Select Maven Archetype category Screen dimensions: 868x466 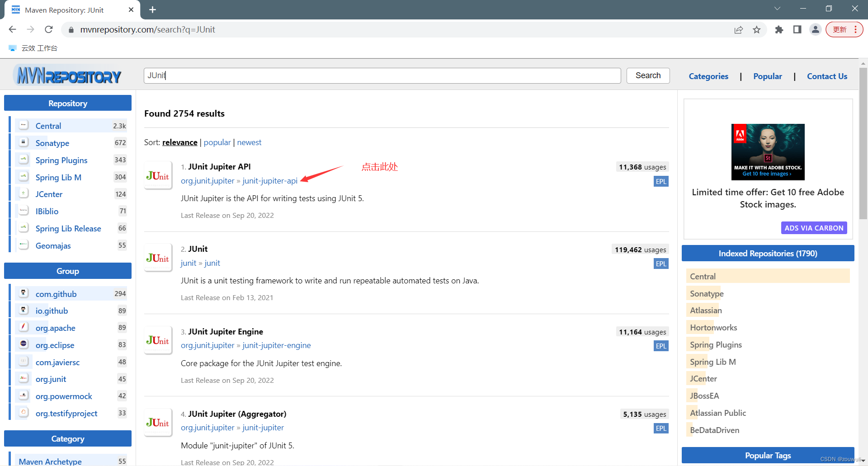(x=50, y=461)
